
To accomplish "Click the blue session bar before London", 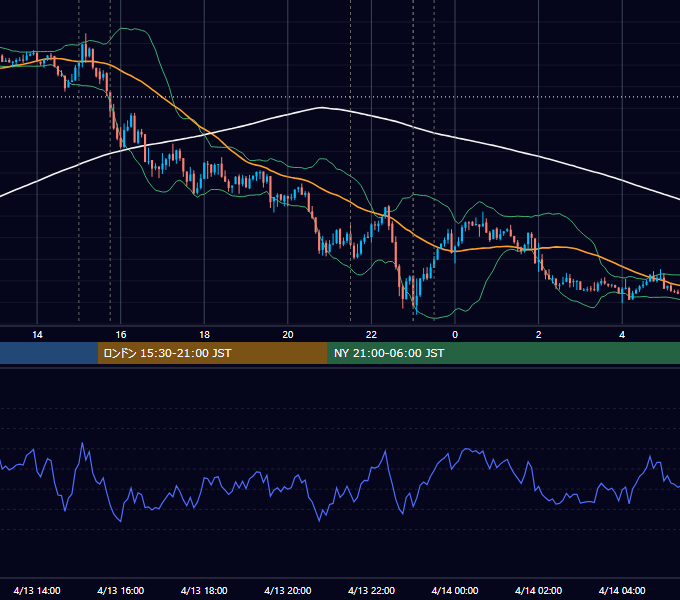I will tap(49, 353).
